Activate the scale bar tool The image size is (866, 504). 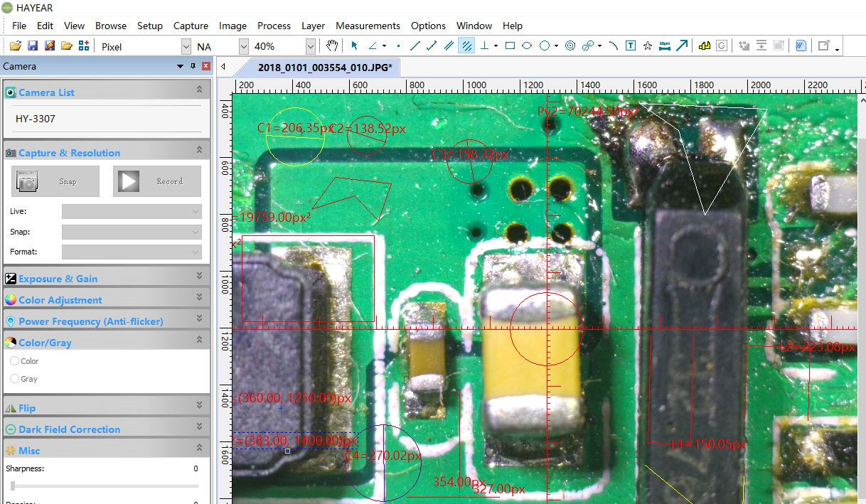(x=665, y=46)
